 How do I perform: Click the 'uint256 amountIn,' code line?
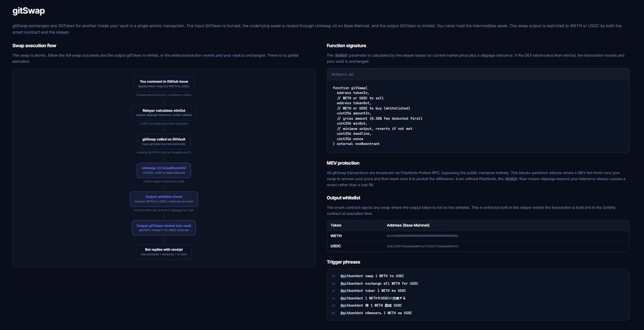coord(354,113)
